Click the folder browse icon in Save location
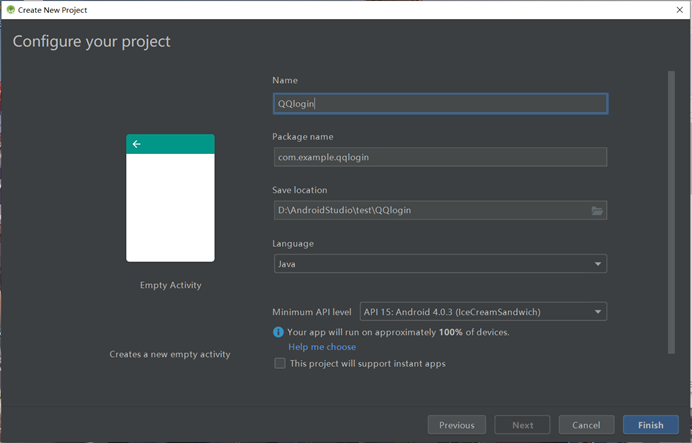 pyautogui.click(x=597, y=210)
